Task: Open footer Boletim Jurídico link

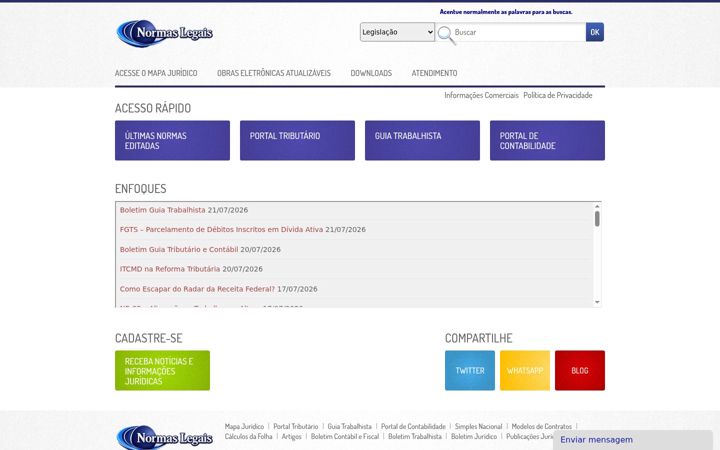Action: (x=474, y=437)
